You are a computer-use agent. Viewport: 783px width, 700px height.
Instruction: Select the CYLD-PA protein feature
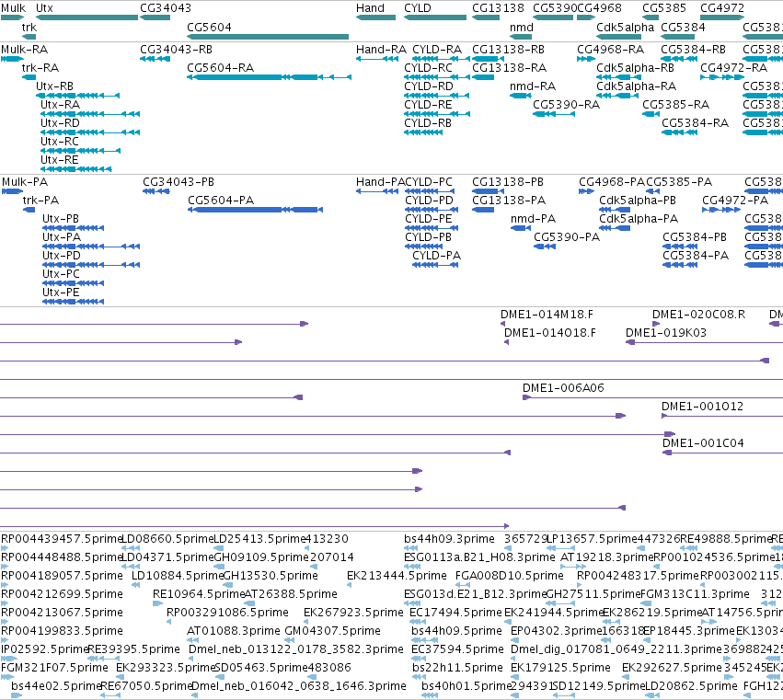click(435, 265)
